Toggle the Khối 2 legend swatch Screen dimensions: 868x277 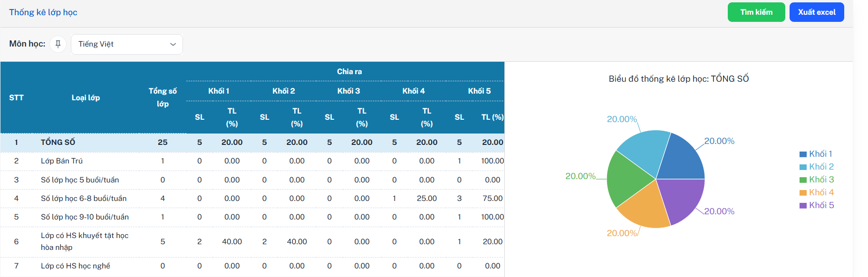[x=803, y=167]
